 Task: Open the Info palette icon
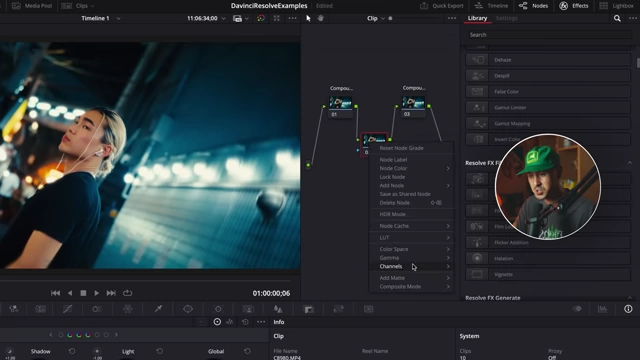[628, 309]
